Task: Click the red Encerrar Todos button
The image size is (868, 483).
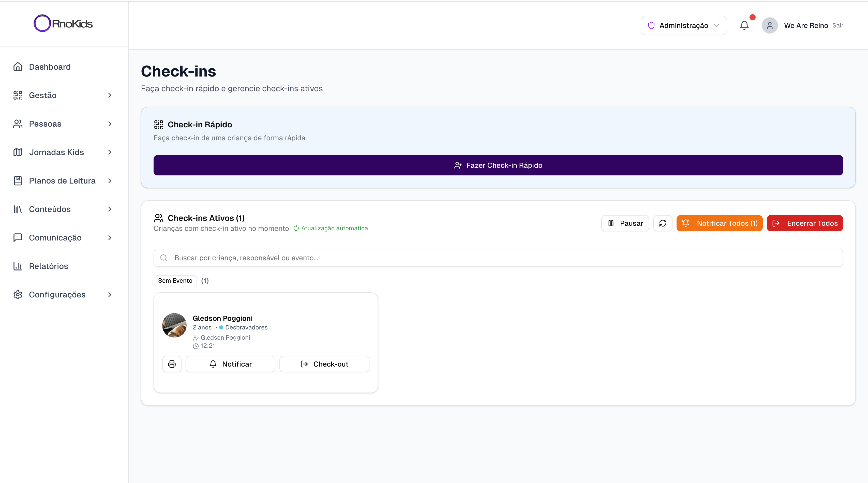Action: [x=805, y=223]
